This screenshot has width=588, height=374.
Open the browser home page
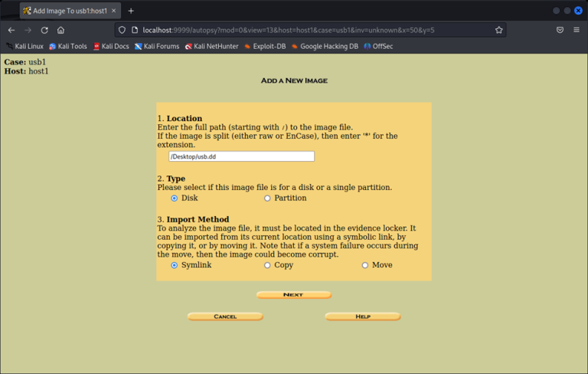[60, 30]
